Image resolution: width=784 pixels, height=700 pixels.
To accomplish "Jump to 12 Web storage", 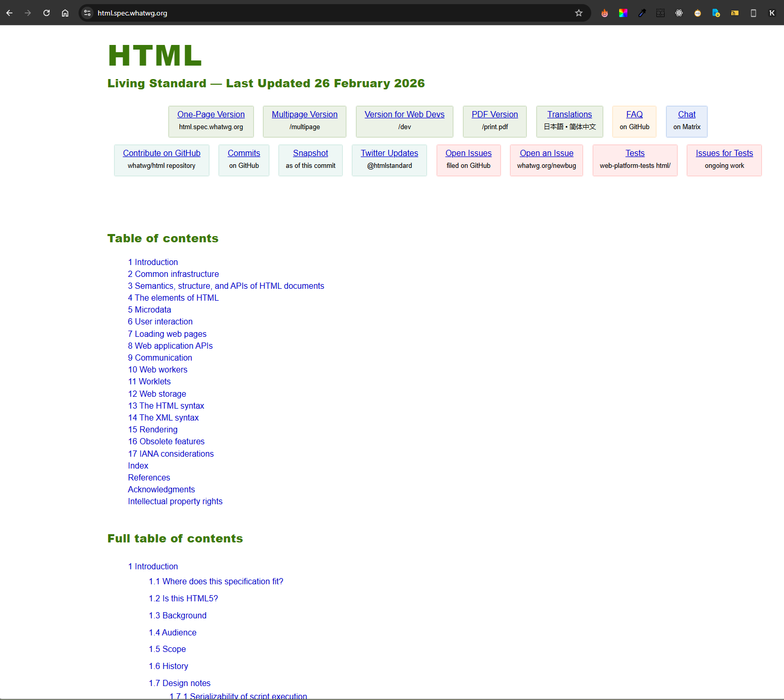I will pyautogui.click(x=157, y=394).
